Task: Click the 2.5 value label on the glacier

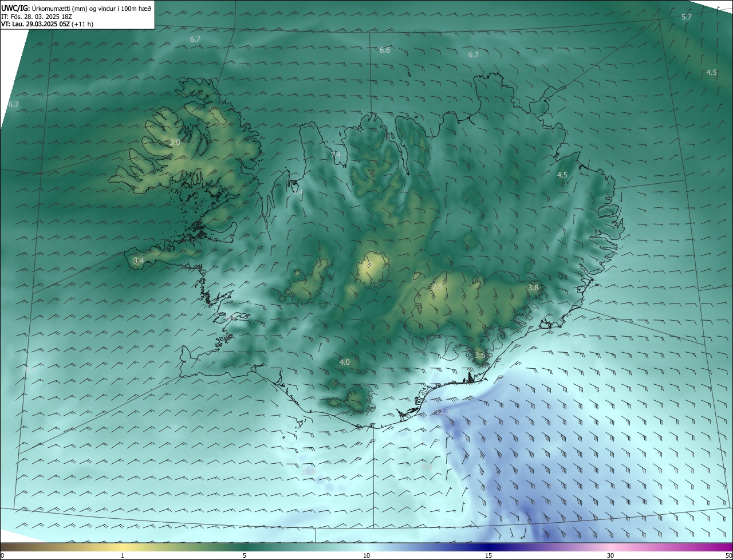Action: [438, 286]
